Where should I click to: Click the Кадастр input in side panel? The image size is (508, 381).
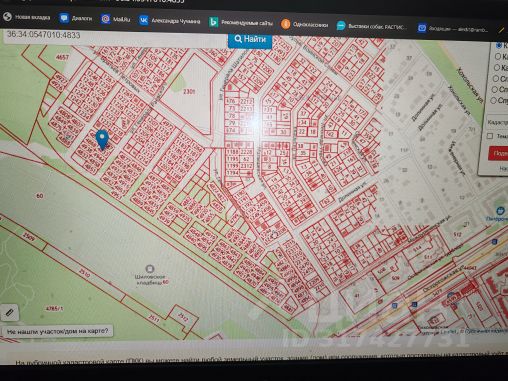click(x=497, y=122)
